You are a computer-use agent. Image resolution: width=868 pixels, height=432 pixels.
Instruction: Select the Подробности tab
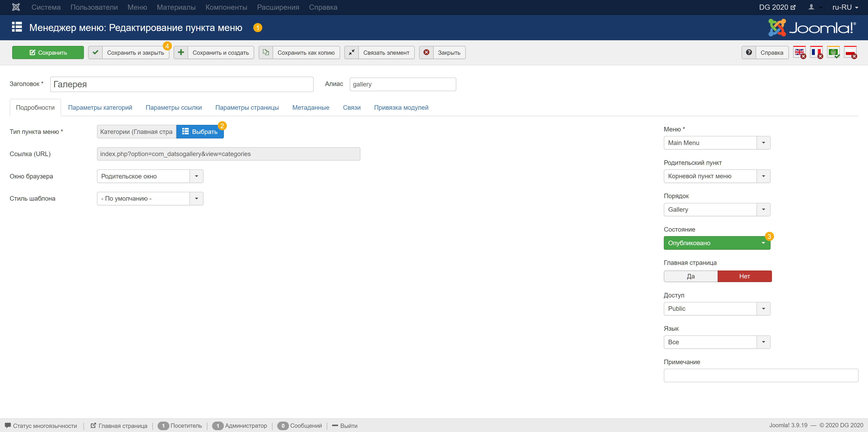(x=35, y=107)
